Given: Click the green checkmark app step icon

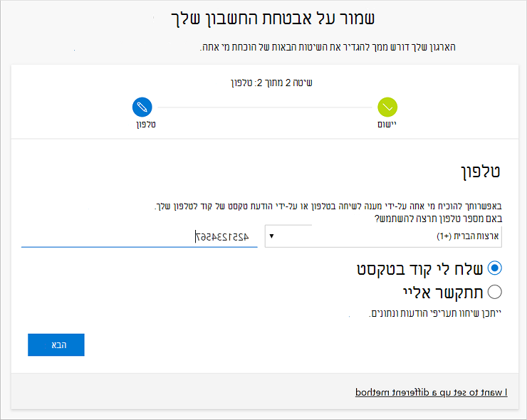Looking at the screenshot, I should pos(387,107).
